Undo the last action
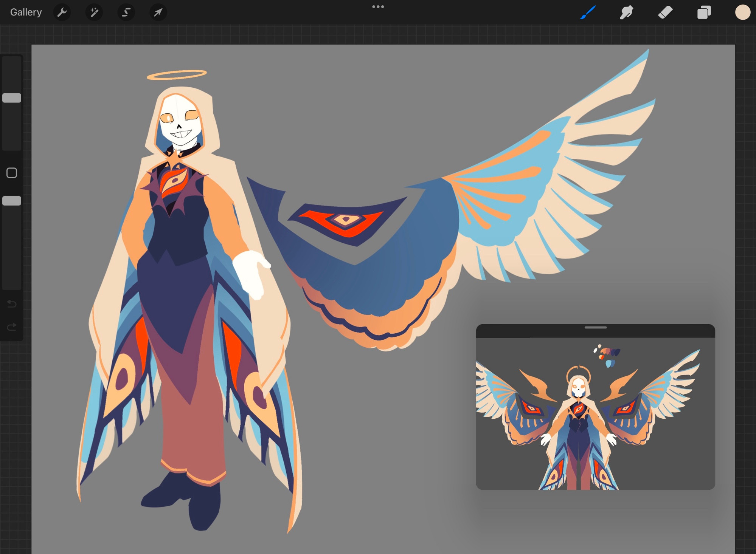This screenshot has height=554, width=756. pyautogui.click(x=12, y=303)
